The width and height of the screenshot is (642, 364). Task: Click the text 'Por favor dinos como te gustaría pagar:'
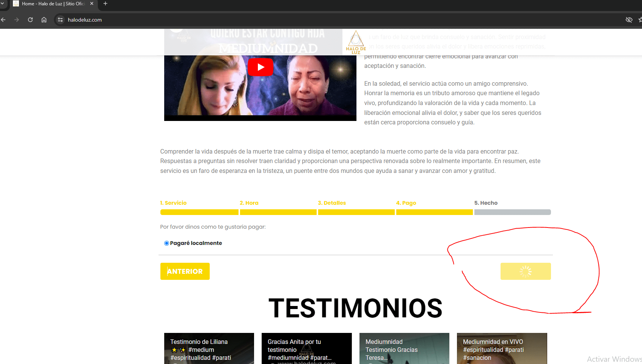pyautogui.click(x=213, y=227)
